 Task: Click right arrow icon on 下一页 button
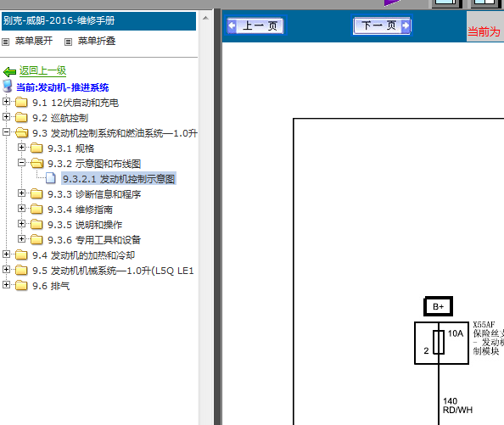pos(406,25)
